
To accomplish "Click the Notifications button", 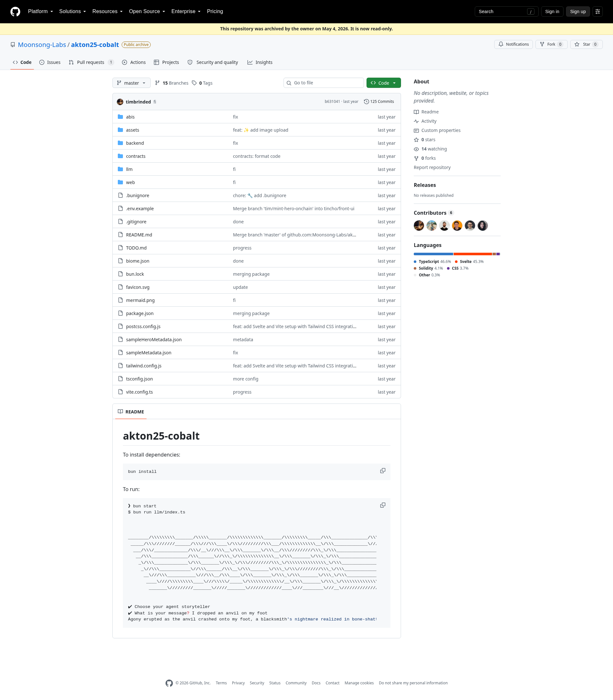I will (513, 44).
